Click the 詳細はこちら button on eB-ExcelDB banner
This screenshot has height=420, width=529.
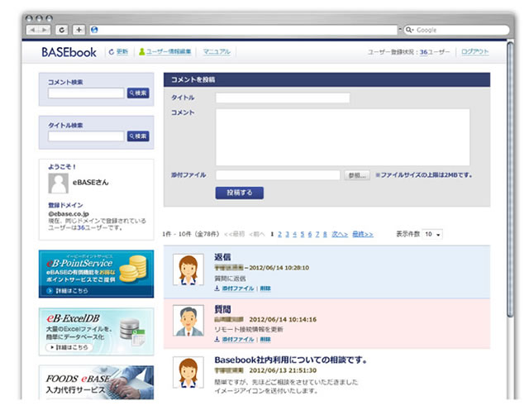[x=69, y=347]
